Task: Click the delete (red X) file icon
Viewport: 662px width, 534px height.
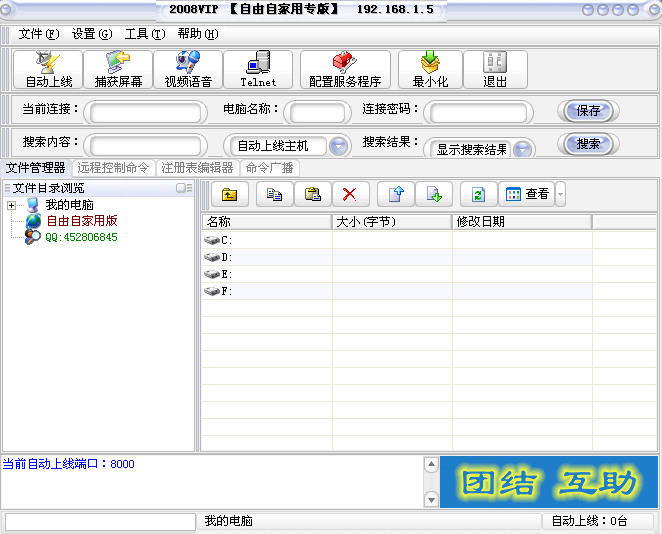Action: [x=349, y=194]
